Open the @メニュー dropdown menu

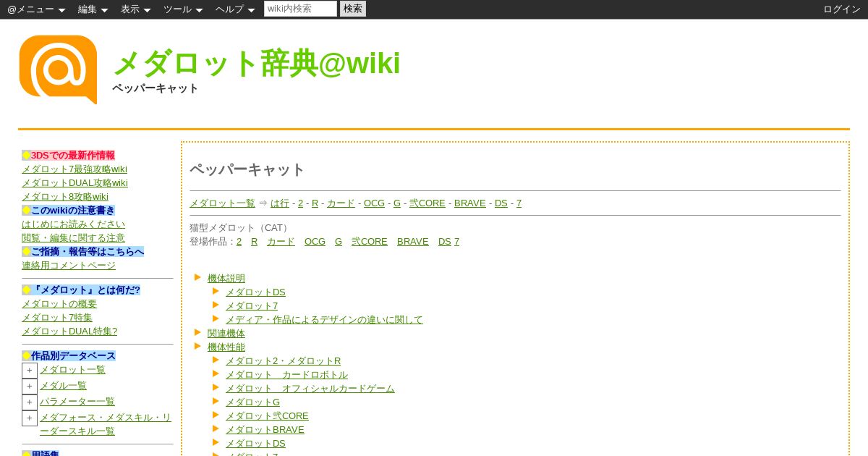(36, 9)
